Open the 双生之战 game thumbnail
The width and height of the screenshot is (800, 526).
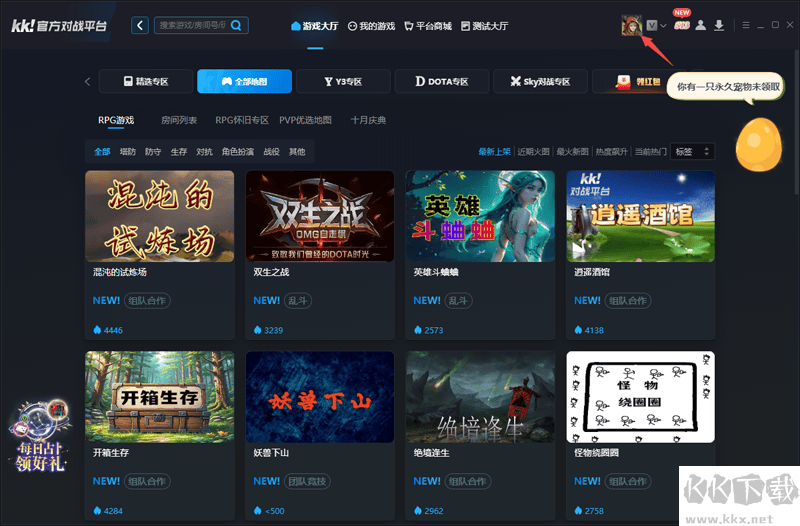click(320, 216)
